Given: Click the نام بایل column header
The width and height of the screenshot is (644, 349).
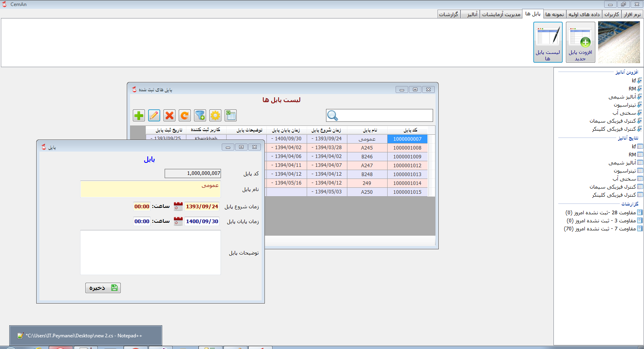Looking at the screenshot, I should pos(367,130).
